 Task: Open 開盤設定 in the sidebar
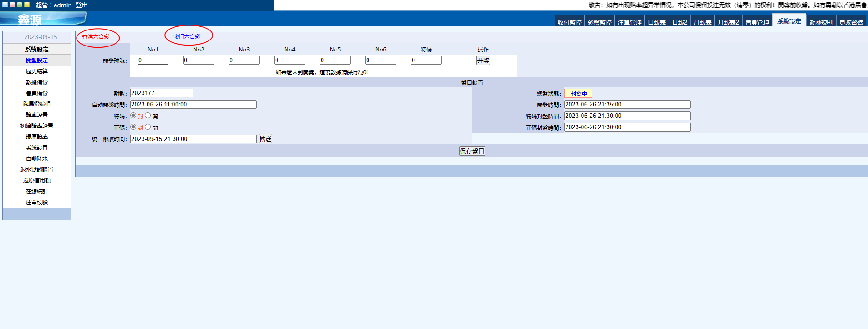coord(36,60)
